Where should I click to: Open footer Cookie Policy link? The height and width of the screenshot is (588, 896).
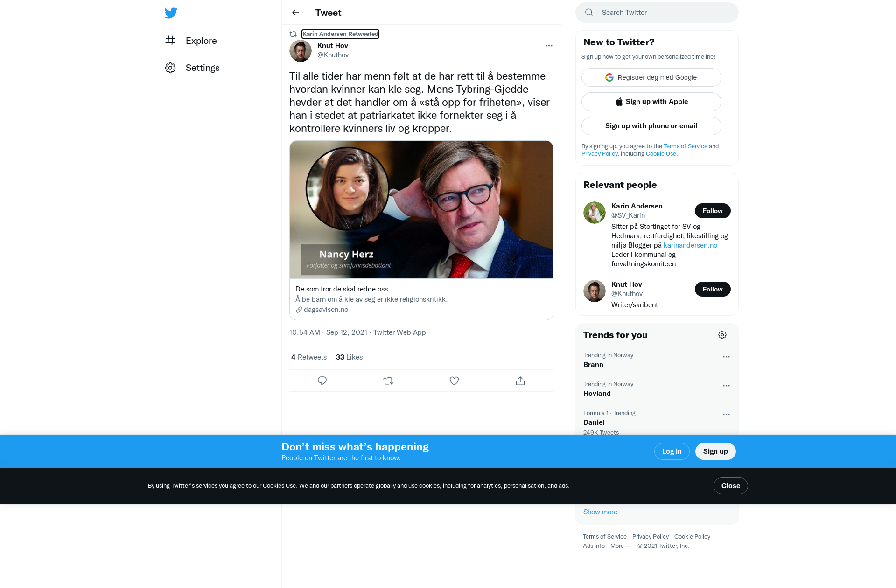click(x=692, y=537)
